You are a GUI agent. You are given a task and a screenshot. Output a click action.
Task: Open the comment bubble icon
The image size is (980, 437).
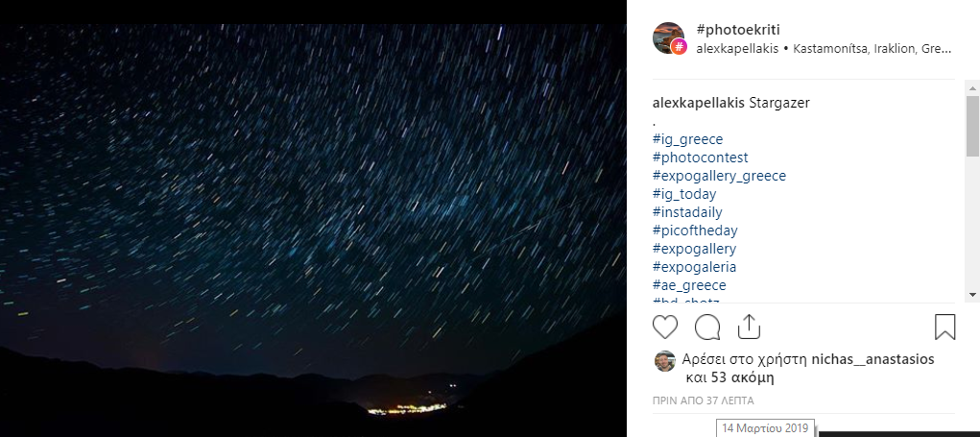pyautogui.click(x=707, y=327)
